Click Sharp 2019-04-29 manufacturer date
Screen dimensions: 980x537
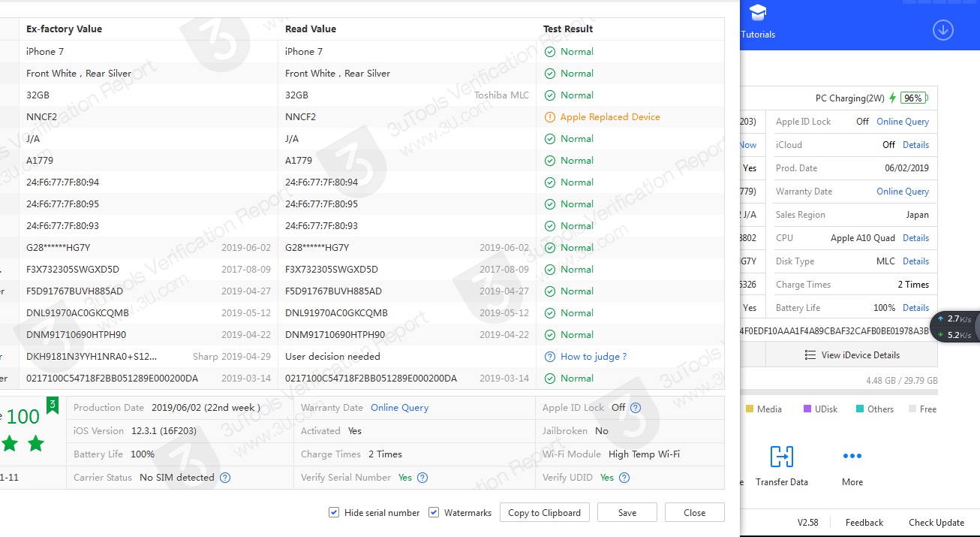232,357
